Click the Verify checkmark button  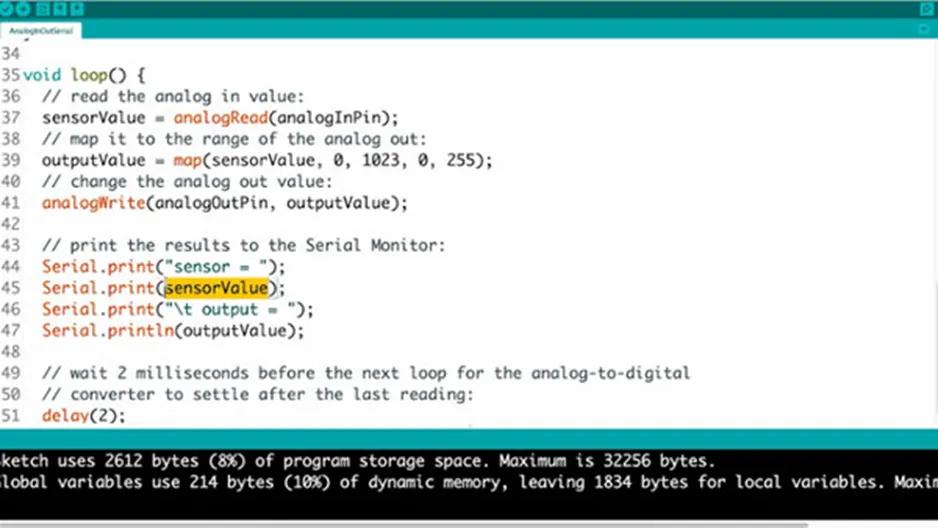[x=5, y=8]
